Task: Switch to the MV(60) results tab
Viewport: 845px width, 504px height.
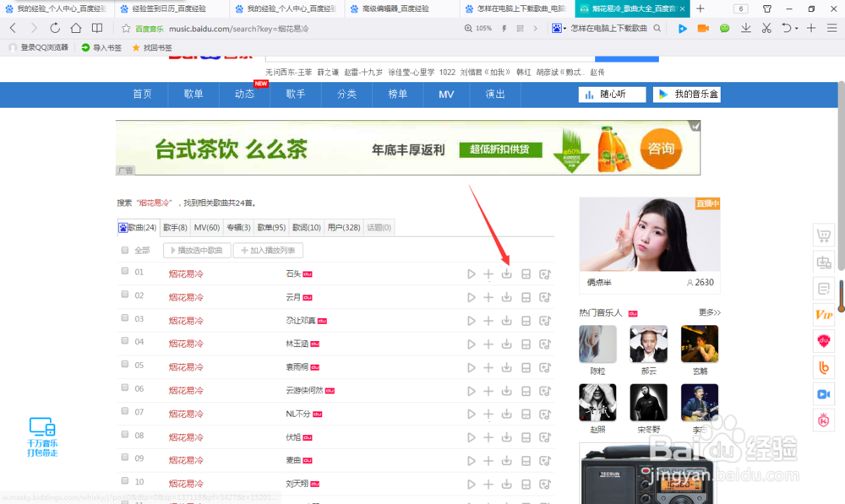Action: tap(207, 228)
